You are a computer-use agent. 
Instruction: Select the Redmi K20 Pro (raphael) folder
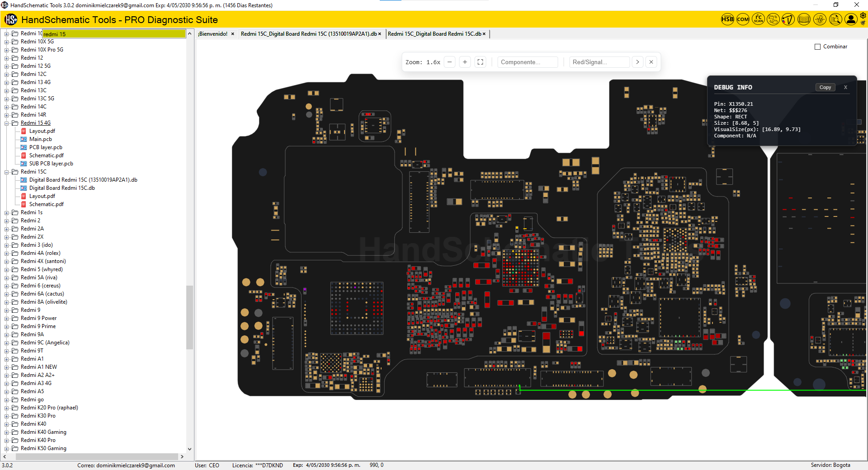pyautogui.click(x=49, y=408)
